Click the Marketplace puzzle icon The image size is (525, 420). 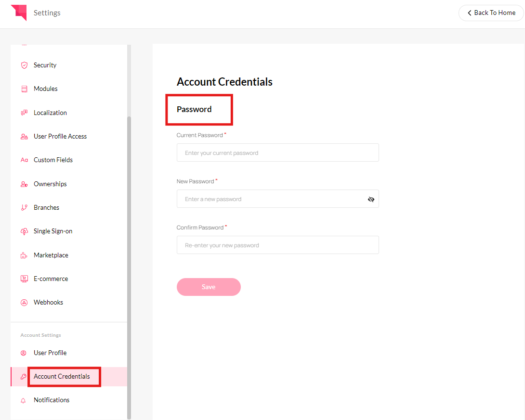[24, 255]
